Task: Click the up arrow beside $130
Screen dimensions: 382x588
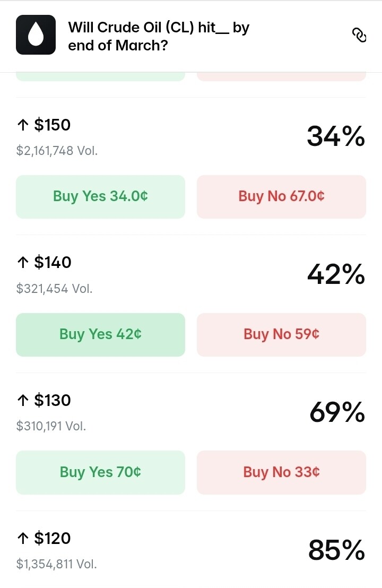Action: coord(22,401)
